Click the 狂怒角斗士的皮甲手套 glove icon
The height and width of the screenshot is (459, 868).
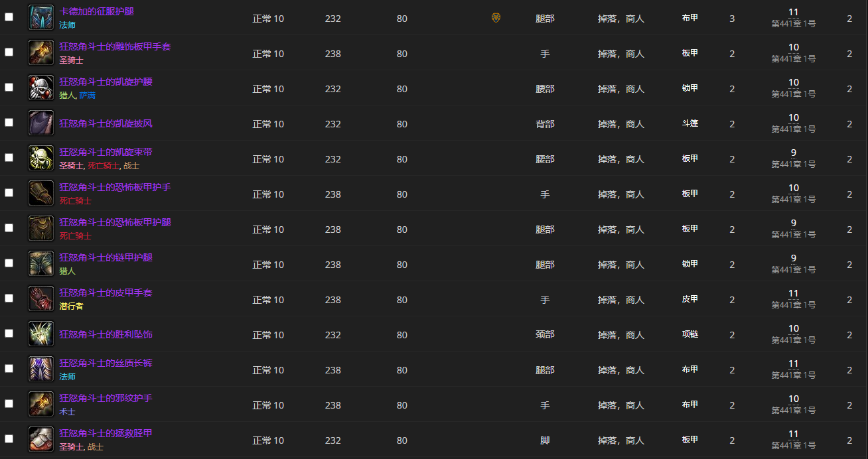(x=40, y=298)
